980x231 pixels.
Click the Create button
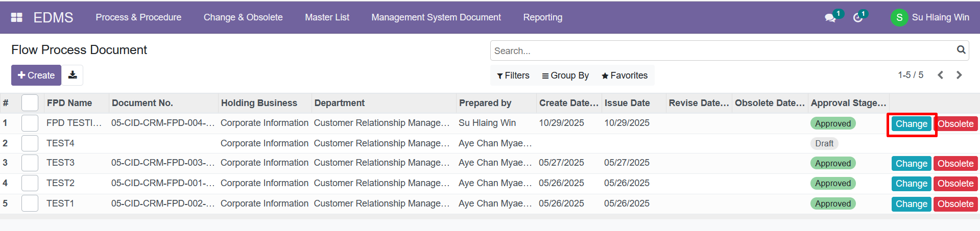[x=36, y=75]
